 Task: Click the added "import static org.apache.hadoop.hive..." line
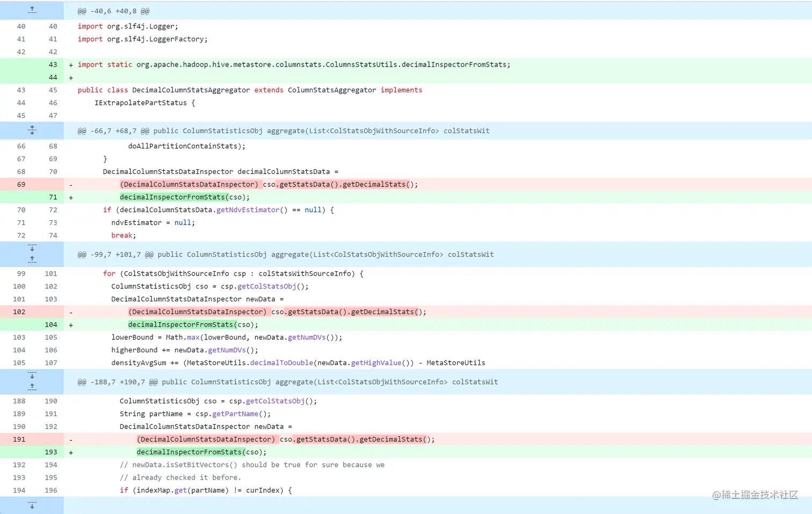point(294,64)
